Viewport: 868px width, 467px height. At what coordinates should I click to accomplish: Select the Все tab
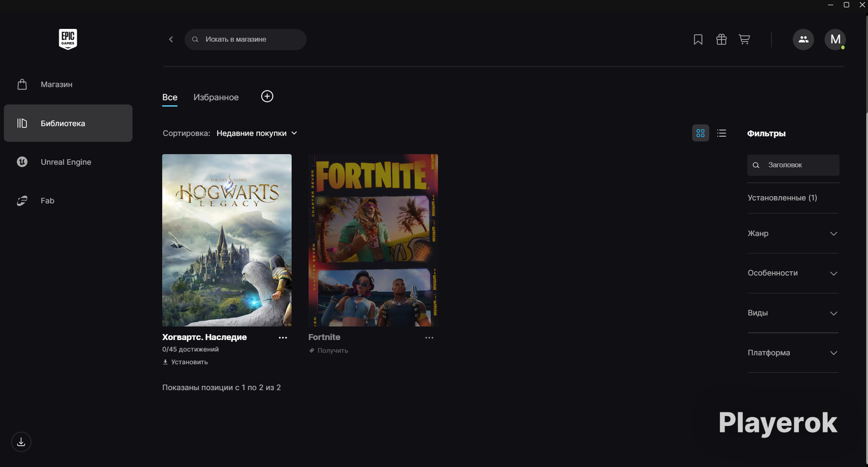(169, 97)
